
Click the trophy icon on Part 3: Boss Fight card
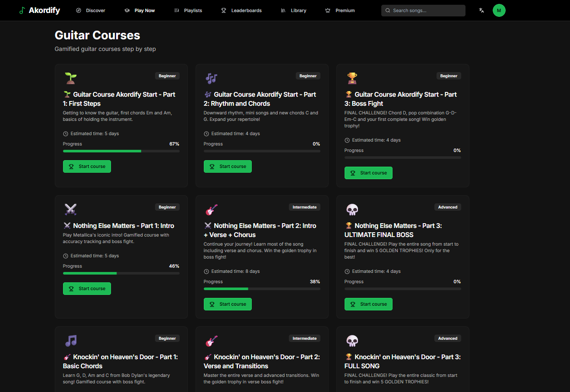[352, 78]
